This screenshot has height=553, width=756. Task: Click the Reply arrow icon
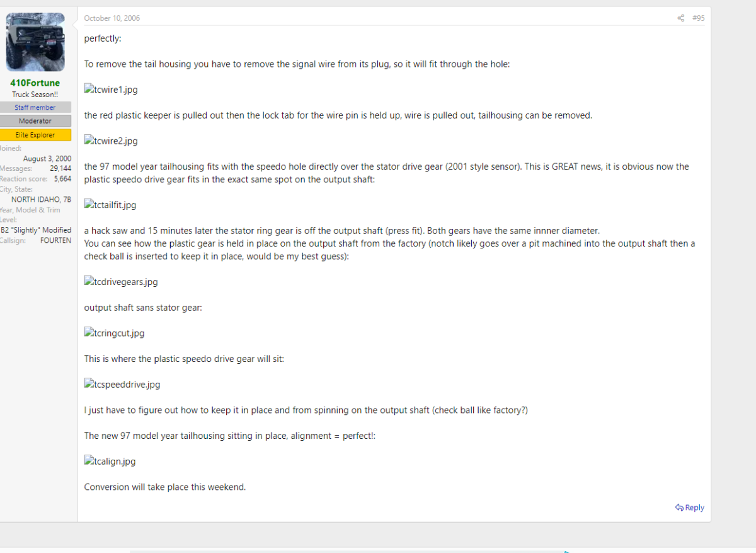pos(679,508)
